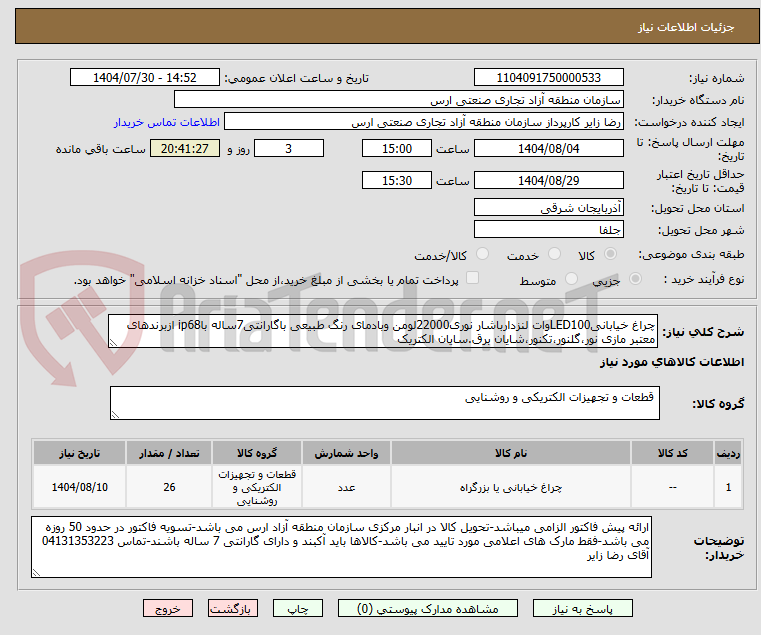Click the چاپ print button
This screenshot has width=761, height=635.
point(298,608)
